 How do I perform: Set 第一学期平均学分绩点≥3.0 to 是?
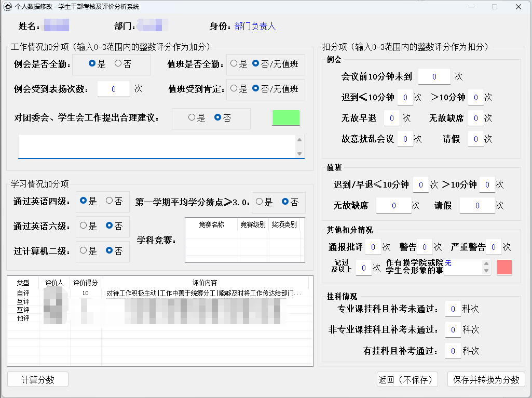[x=259, y=202]
